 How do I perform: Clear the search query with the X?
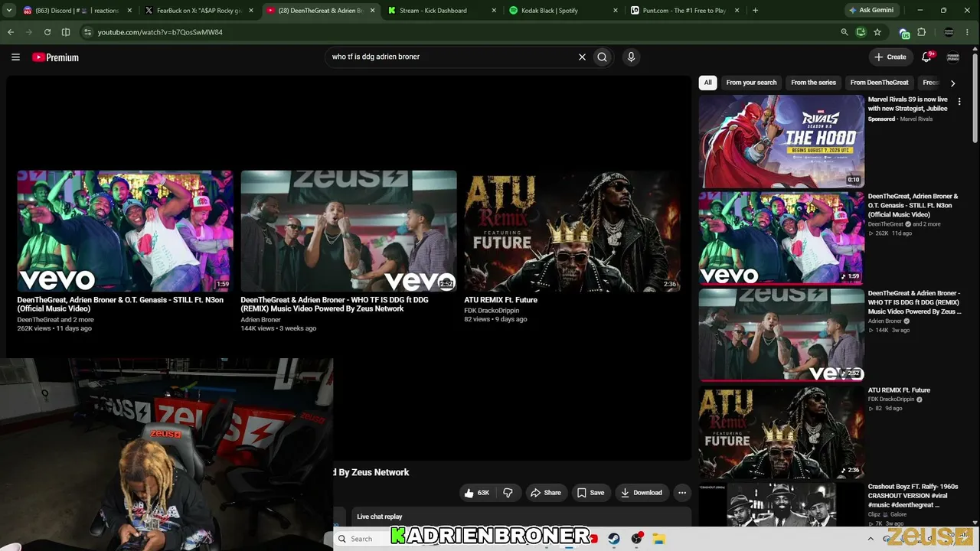click(x=582, y=57)
